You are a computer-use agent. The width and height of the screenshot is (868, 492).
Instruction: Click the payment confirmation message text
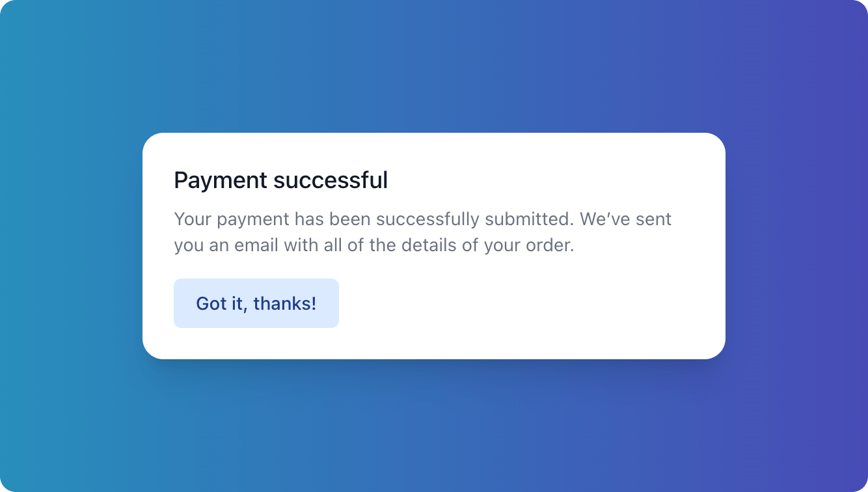[x=422, y=232]
